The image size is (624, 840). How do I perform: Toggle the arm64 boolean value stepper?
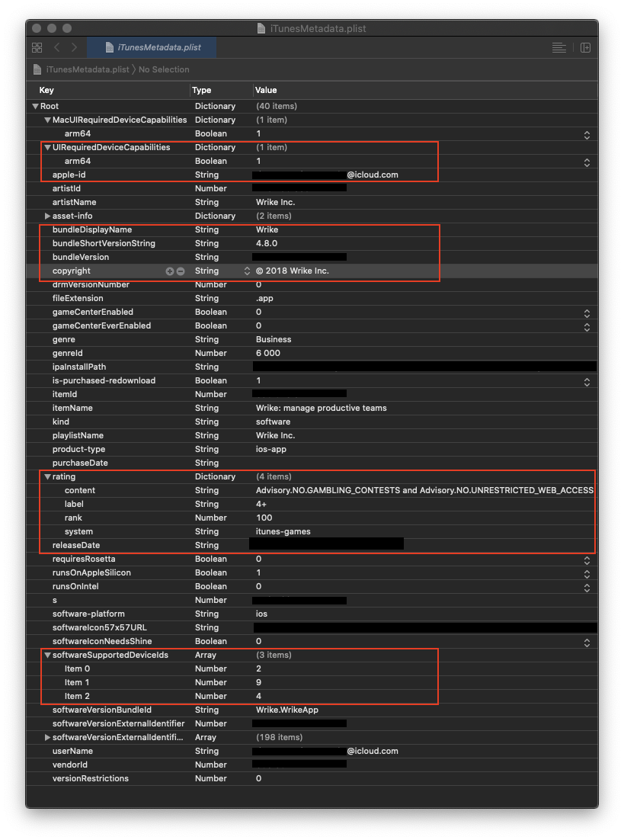[586, 135]
